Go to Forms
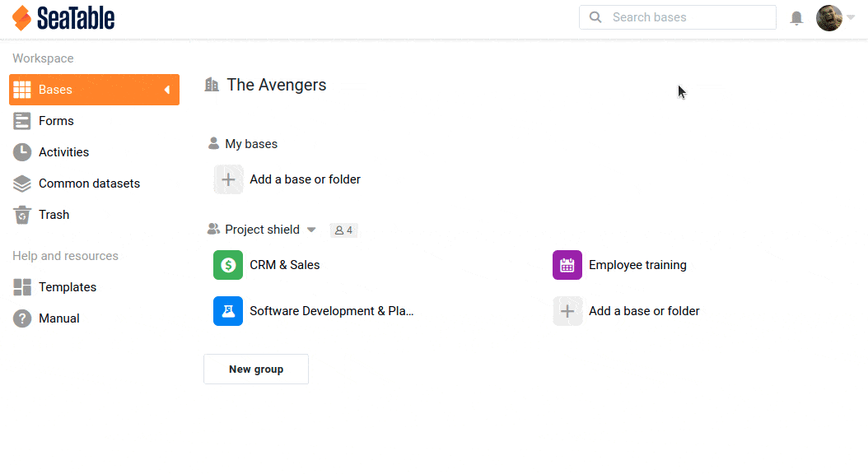868x474 pixels. click(x=56, y=121)
